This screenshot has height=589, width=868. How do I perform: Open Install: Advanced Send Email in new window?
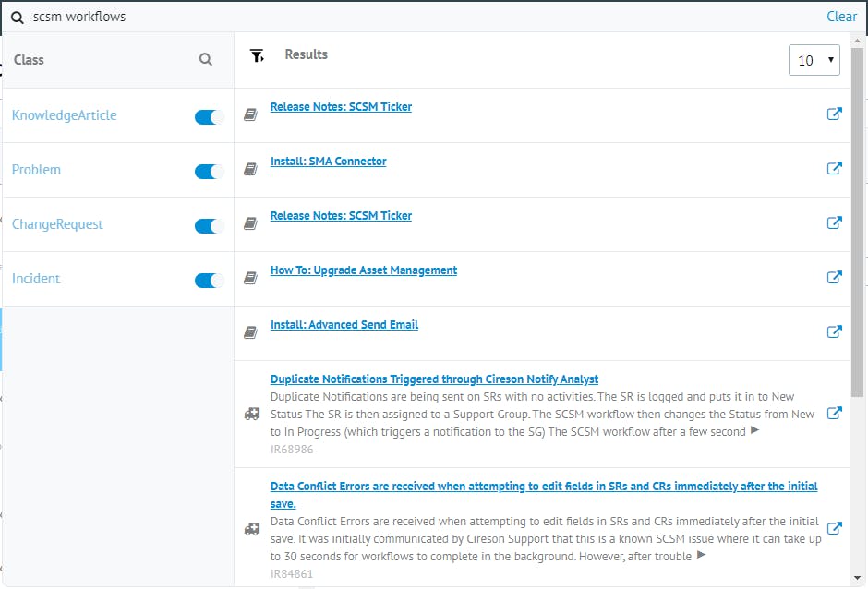[x=834, y=331]
